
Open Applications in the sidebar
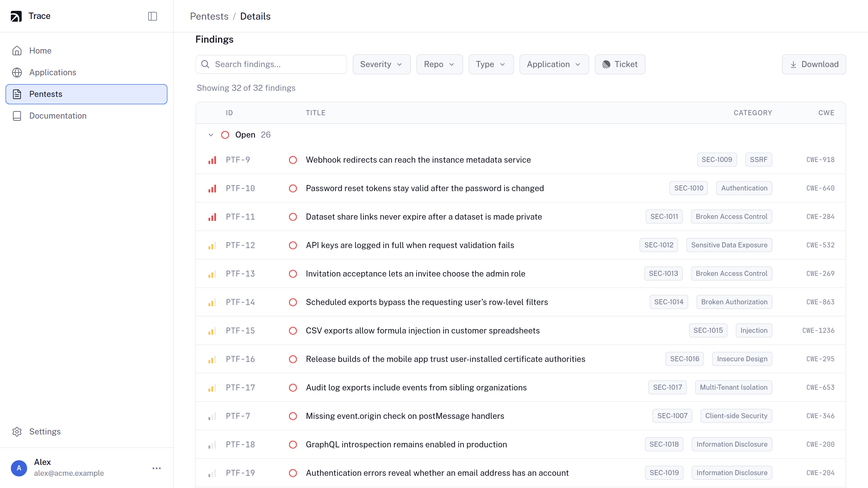[86, 72]
